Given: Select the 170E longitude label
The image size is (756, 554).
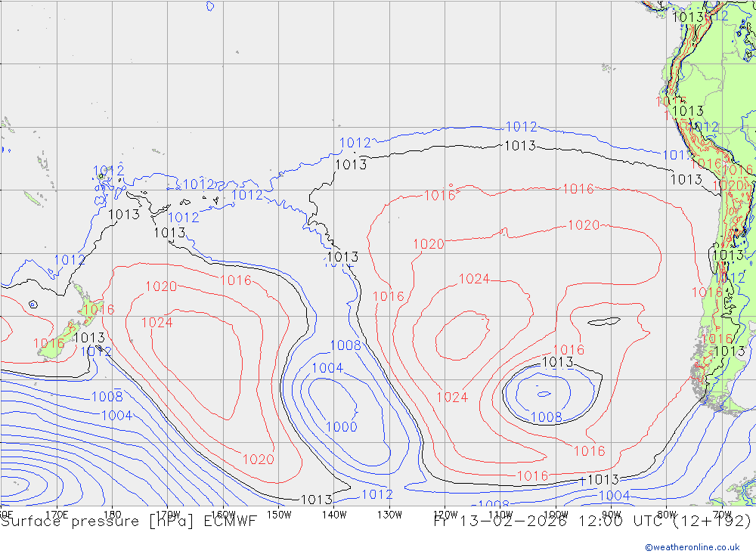Looking at the screenshot, I should coord(57,514).
